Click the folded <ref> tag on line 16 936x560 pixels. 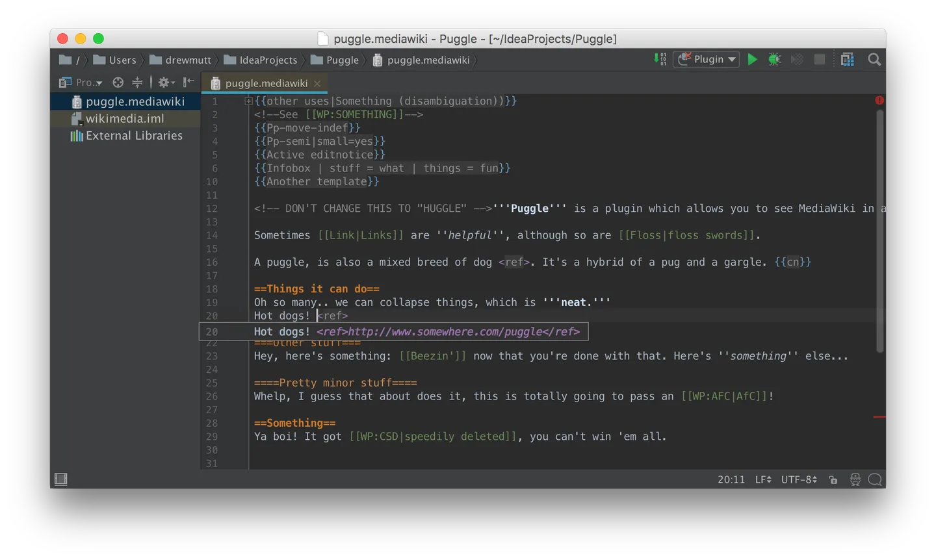click(514, 262)
